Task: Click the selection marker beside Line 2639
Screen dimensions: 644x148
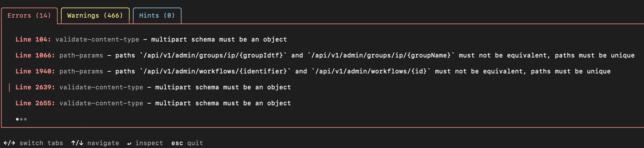Action: pyautogui.click(x=9, y=87)
